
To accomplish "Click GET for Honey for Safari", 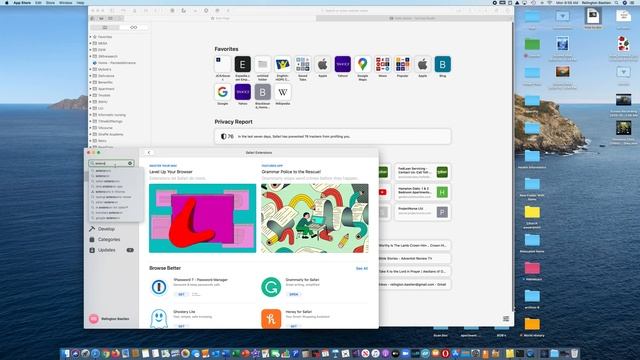I will tap(293, 326).
